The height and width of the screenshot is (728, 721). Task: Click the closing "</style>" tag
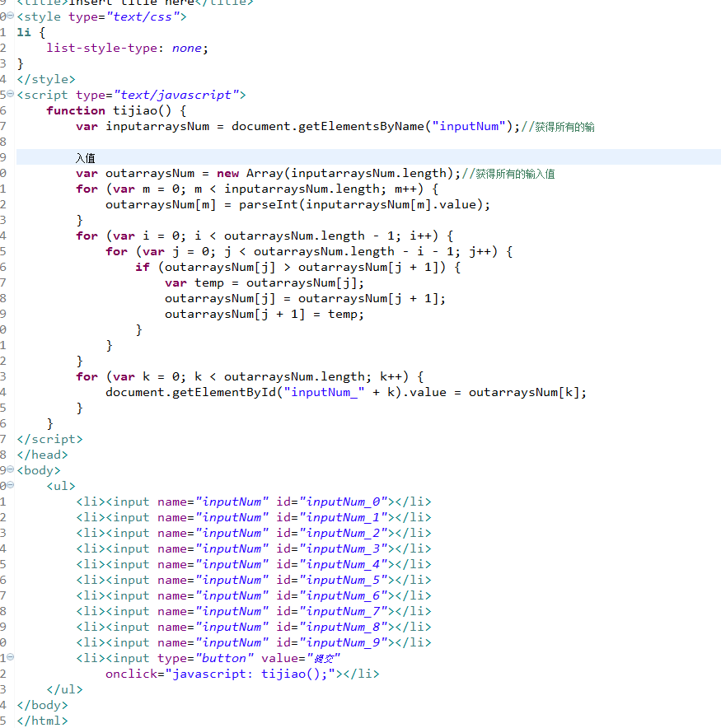tap(46, 79)
